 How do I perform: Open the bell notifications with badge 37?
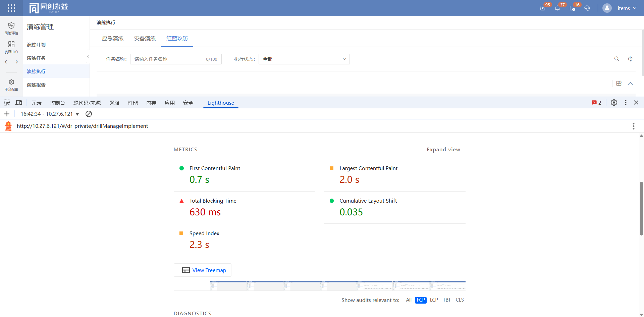click(557, 8)
